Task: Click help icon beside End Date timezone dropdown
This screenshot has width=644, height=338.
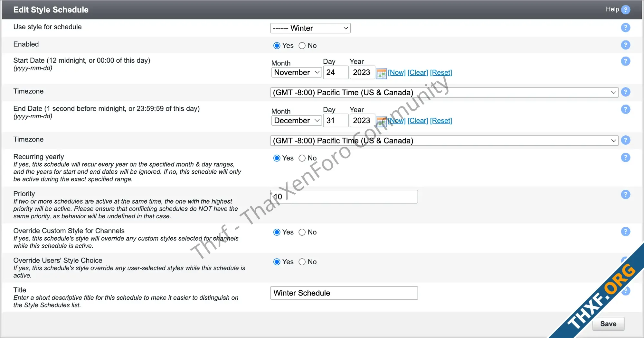Action: click(625, 140)
